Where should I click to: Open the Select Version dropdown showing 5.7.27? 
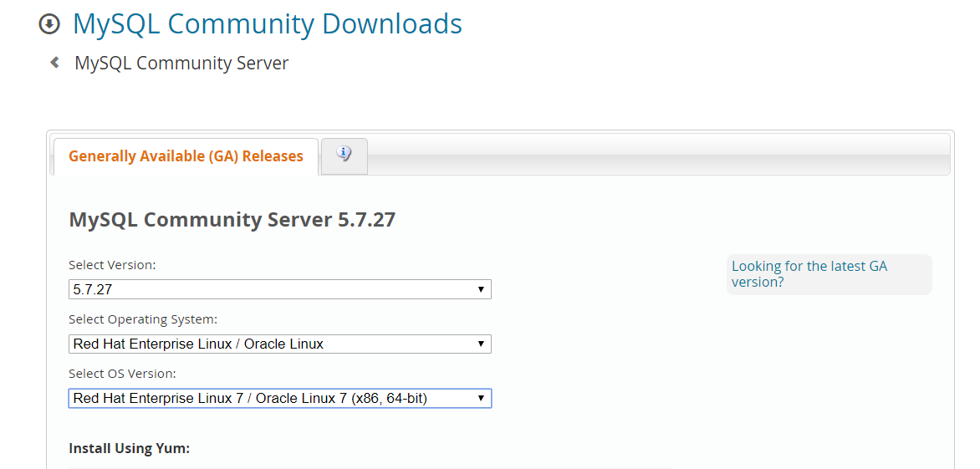coord(280,289)
